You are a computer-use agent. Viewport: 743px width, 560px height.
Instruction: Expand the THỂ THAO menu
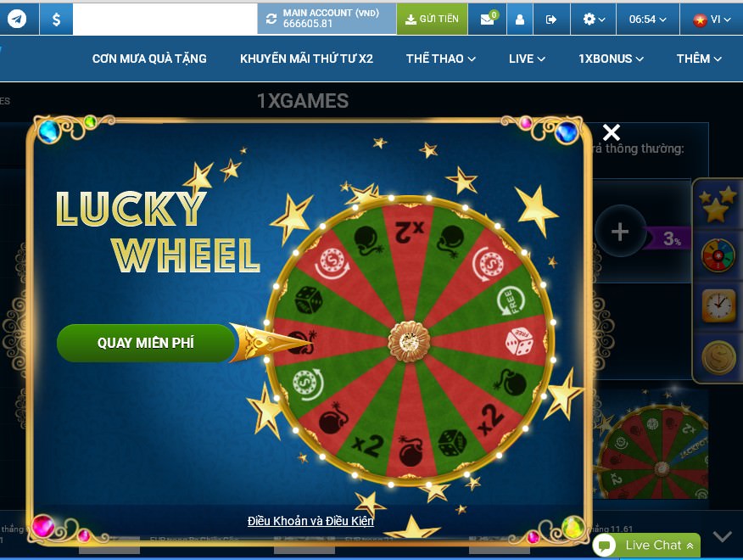441,59
